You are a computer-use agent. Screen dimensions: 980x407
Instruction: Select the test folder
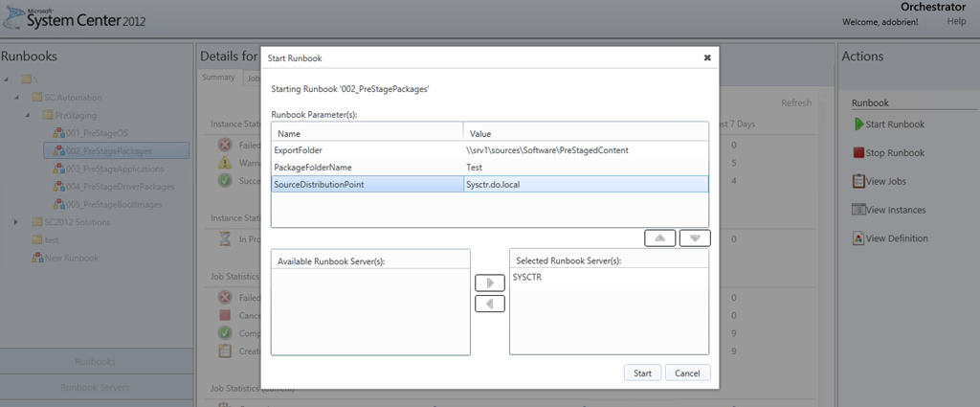pyautogui.click(x=52, y=240)
